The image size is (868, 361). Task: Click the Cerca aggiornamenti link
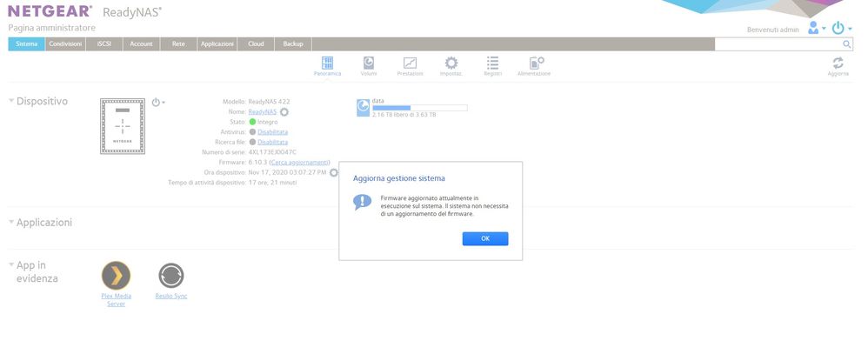300,163
